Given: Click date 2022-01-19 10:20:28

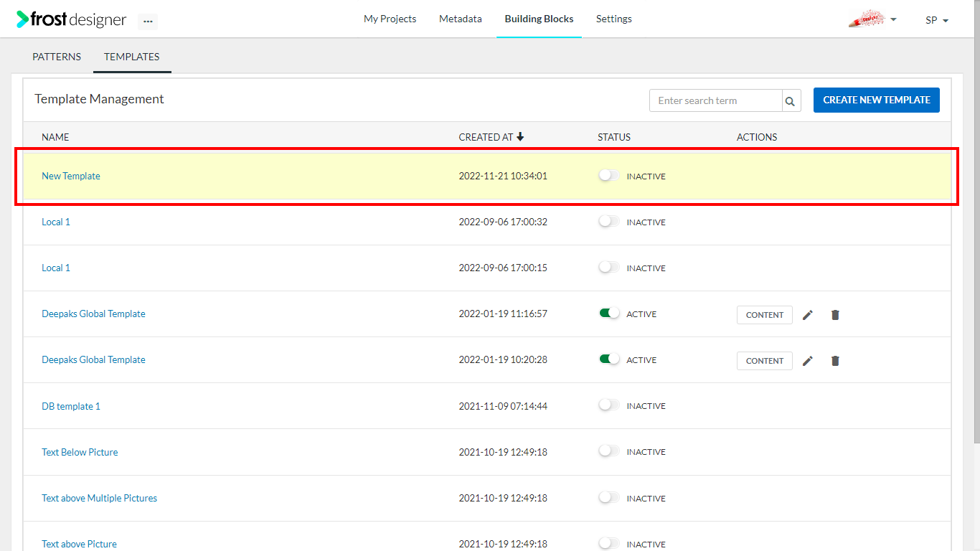Looking at the screenshot, I should pyautogui.click(x=503, y=359).
